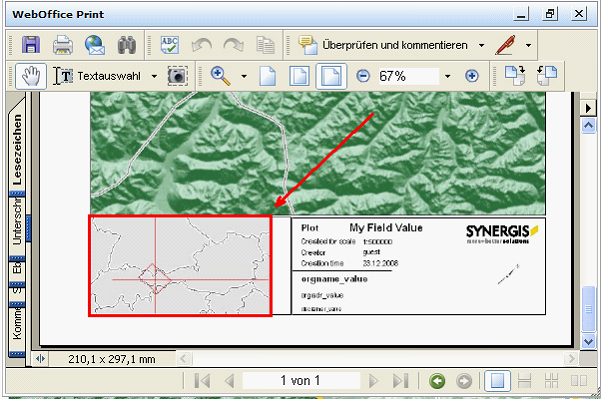This screenshot has height=399, width=601.
Task: Click the horizontal scrollbar left arrow
Action: click(x=183, y=359)
